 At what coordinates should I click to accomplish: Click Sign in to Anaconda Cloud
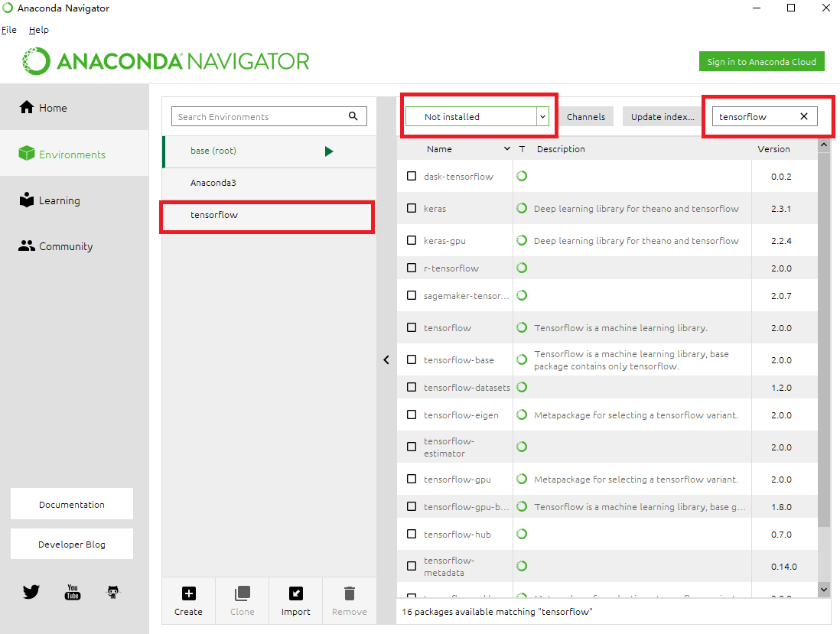pyautogui.click(x=761, y=62)
